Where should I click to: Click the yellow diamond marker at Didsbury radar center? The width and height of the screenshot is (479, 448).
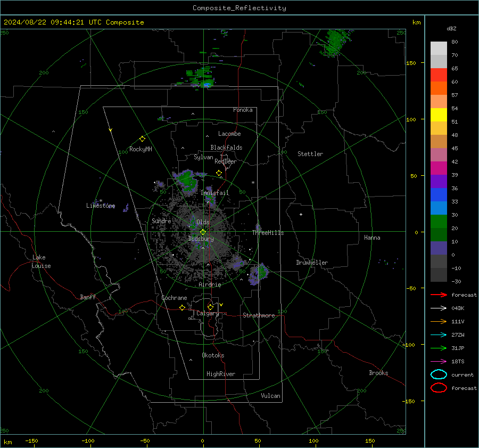(203, 232)
